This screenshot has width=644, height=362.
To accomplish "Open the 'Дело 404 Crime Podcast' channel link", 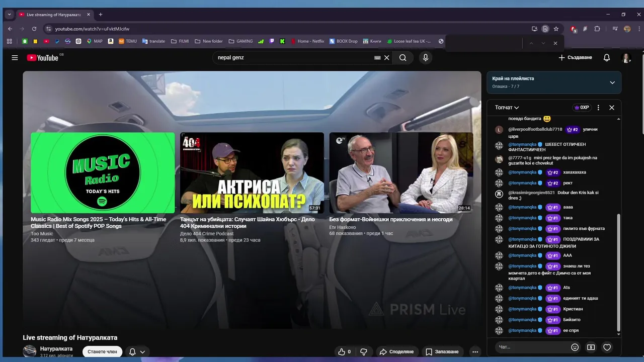I will [207, 234].
